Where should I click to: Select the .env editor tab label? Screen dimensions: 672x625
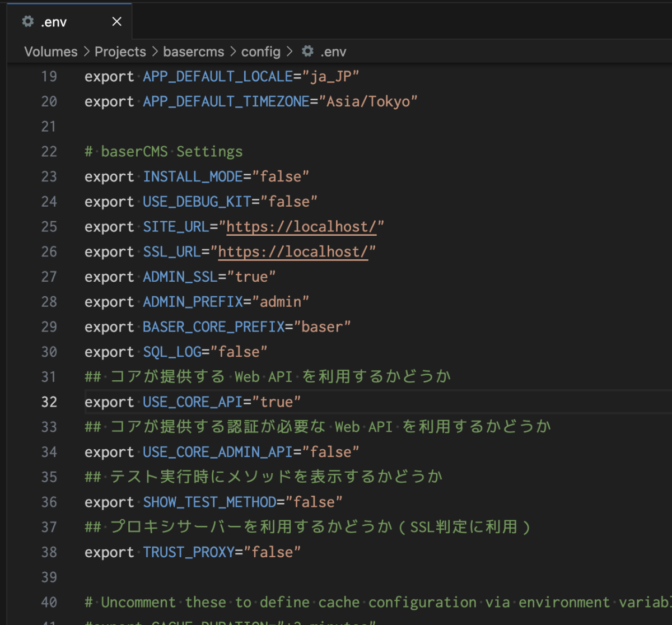click(x=54, y=22)
